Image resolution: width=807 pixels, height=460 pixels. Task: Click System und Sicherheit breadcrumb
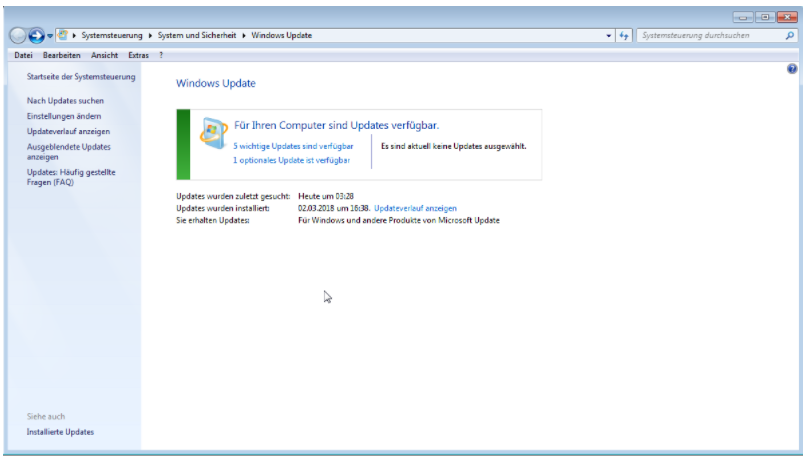[x=197, y=36]
